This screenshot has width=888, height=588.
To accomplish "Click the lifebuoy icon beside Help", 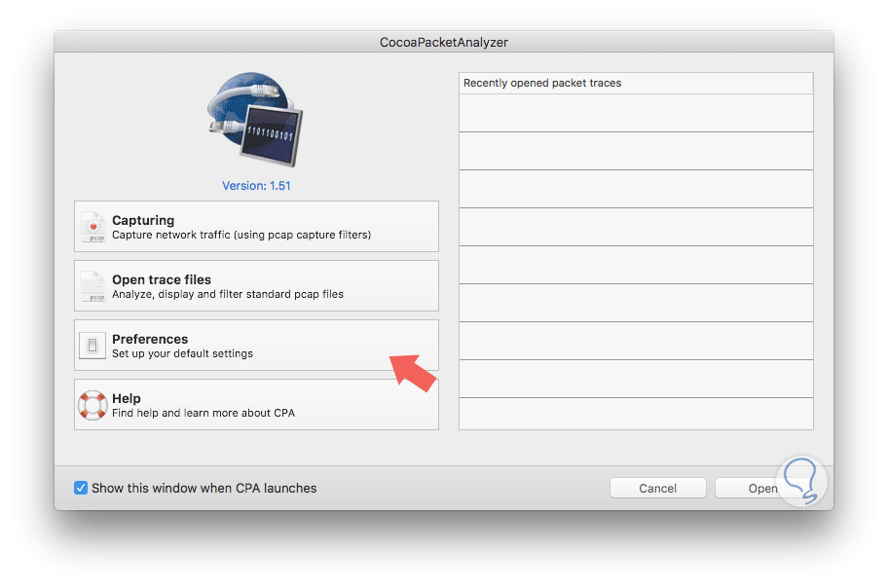I will click(x=92, y=405).
